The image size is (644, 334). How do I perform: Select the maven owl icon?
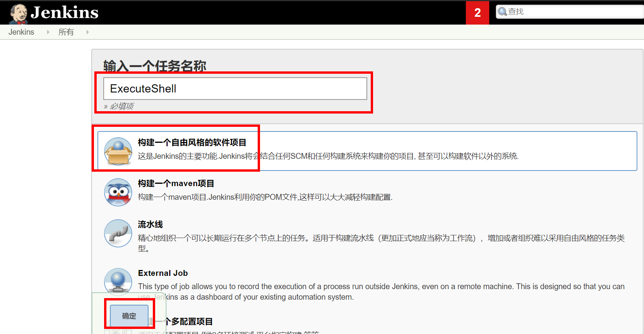(118, 192)
